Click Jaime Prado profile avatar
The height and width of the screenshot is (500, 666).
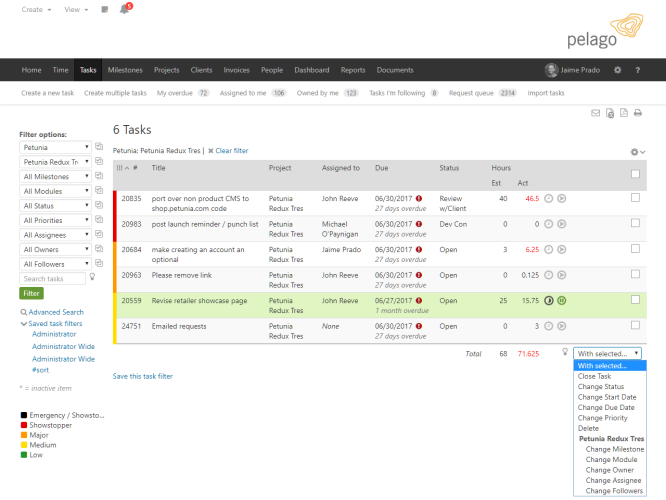tap(551, 70)
